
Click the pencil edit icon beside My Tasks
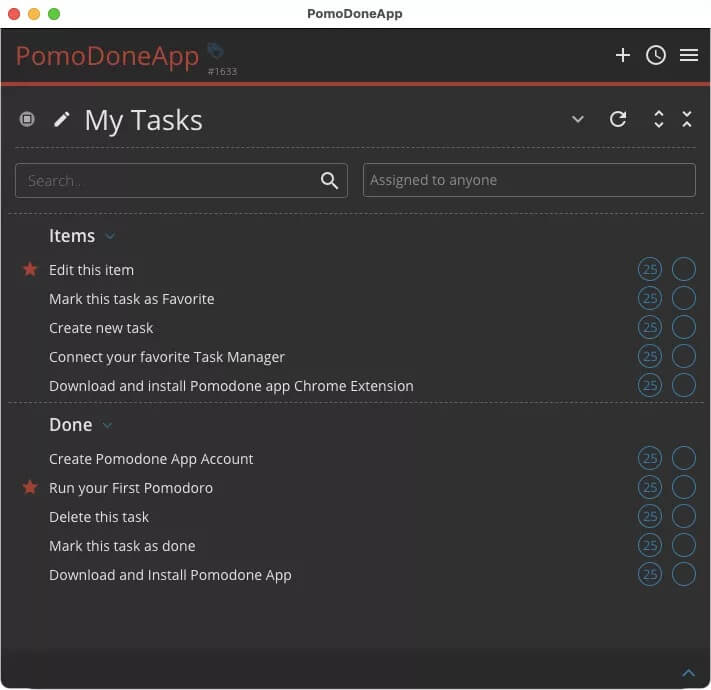61,120
